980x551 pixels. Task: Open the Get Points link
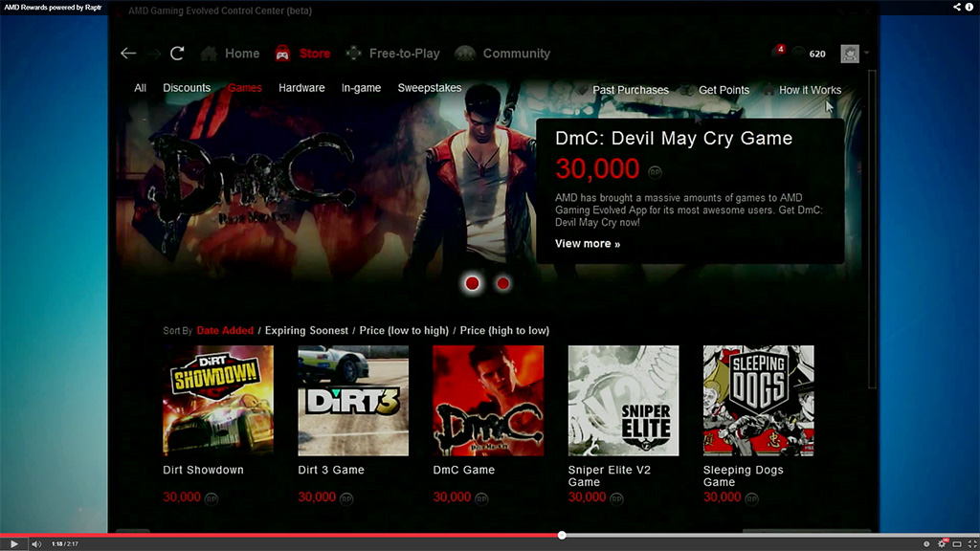(724, 90)
